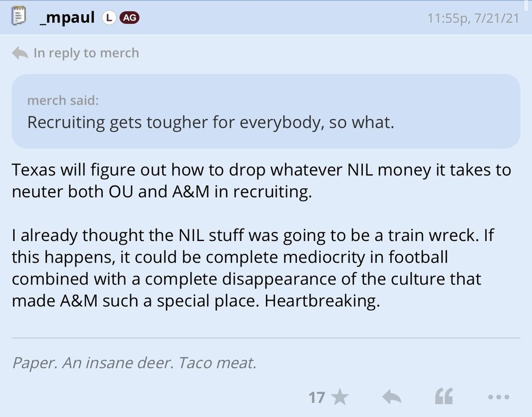This screenshot has height=417, width=532.
Task: Click the quoted "Recruiting gets tougher" text
Action: pyautogui.click(x=210, y=122)
